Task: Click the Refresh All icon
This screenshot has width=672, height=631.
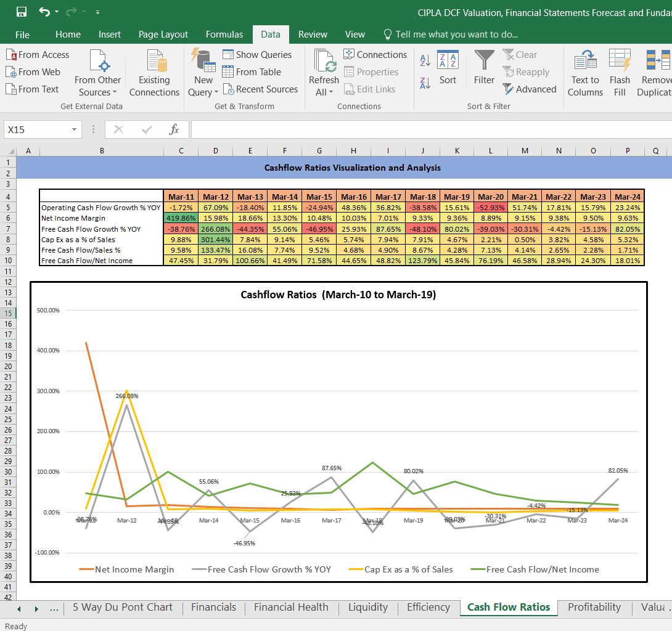Action: click(324, 60)
